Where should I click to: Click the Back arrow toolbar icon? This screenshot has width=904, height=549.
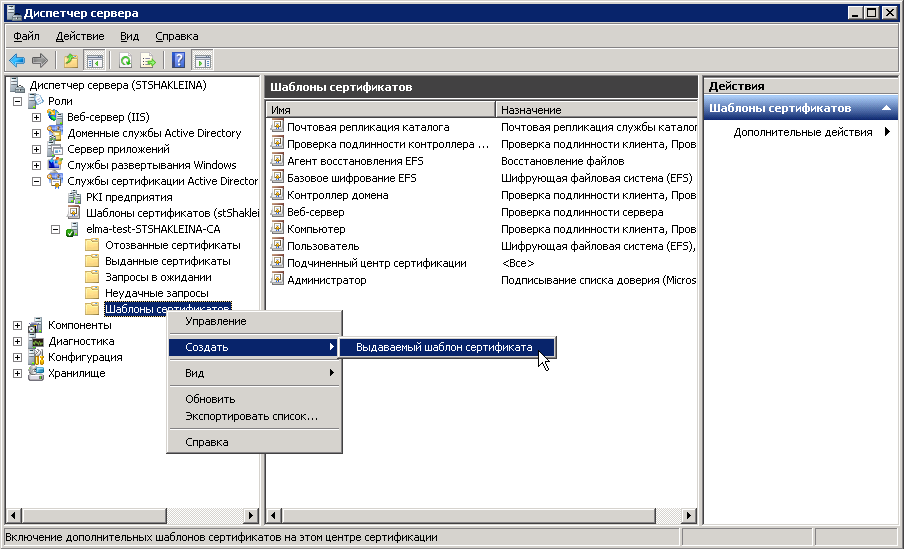coord(17,60)
